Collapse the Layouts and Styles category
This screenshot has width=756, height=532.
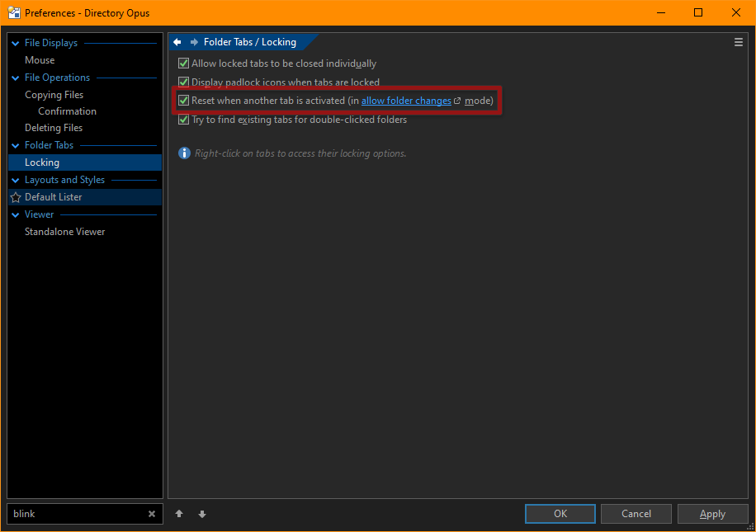tap(16, 181)
